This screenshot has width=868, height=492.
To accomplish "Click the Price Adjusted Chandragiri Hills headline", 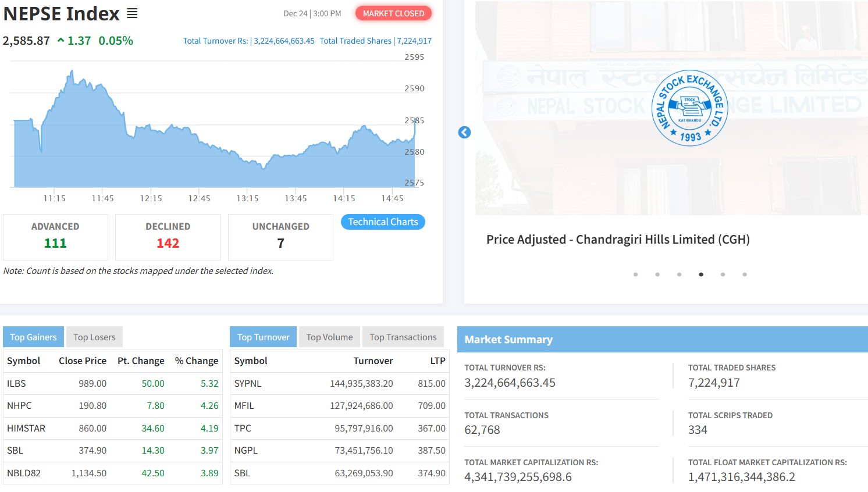I will click(x=618, y=240).
